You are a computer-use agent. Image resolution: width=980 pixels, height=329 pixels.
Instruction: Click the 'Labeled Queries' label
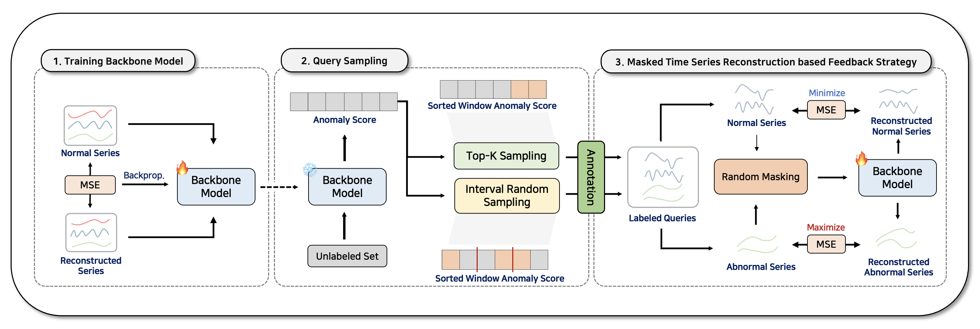pyautogui.click(x=662, y=218)
